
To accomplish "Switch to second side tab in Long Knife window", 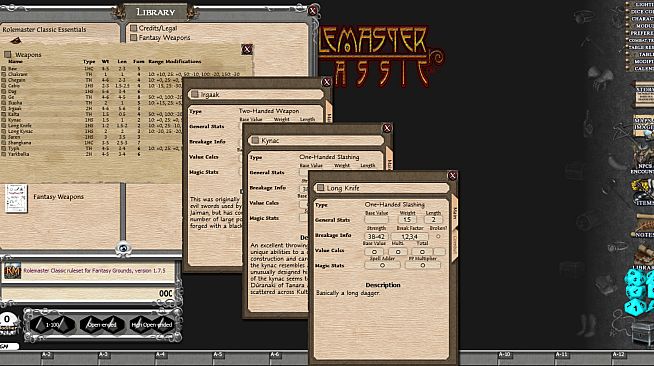I will point(454,245).
